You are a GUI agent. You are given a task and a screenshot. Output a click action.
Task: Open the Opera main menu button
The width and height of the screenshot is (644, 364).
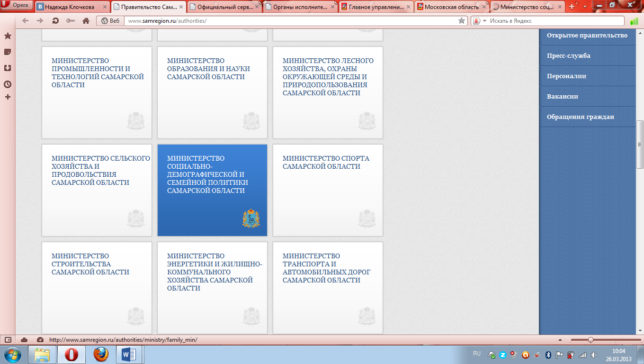pos(17,5)
